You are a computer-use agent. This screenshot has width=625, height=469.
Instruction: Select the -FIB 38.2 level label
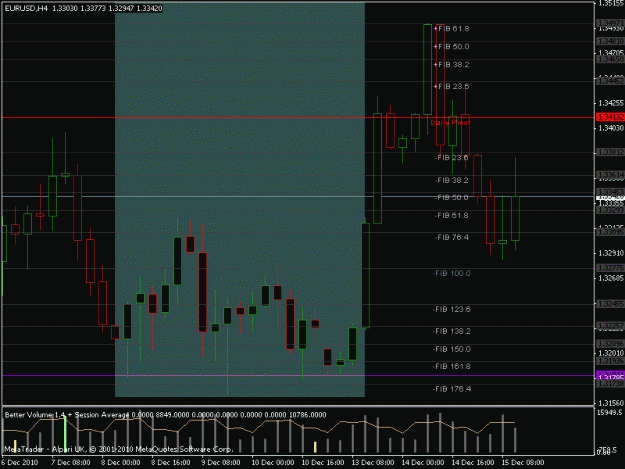[x=451, y=181]
